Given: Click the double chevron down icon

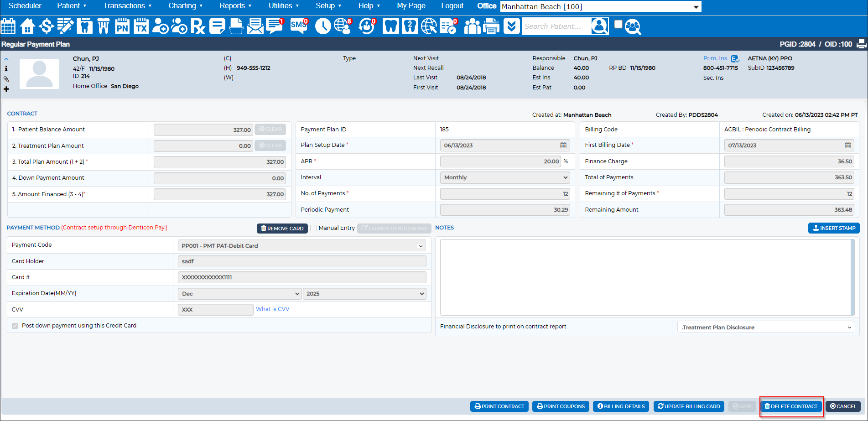Looking at the screenshot, I should point(511,26).
